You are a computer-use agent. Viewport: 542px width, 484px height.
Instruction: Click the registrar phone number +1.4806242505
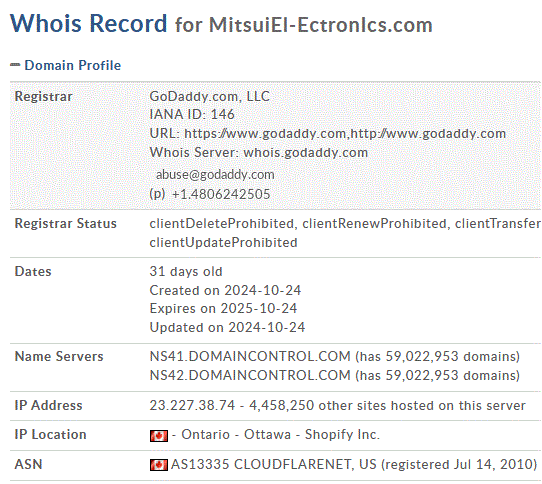tap(221, 194)
